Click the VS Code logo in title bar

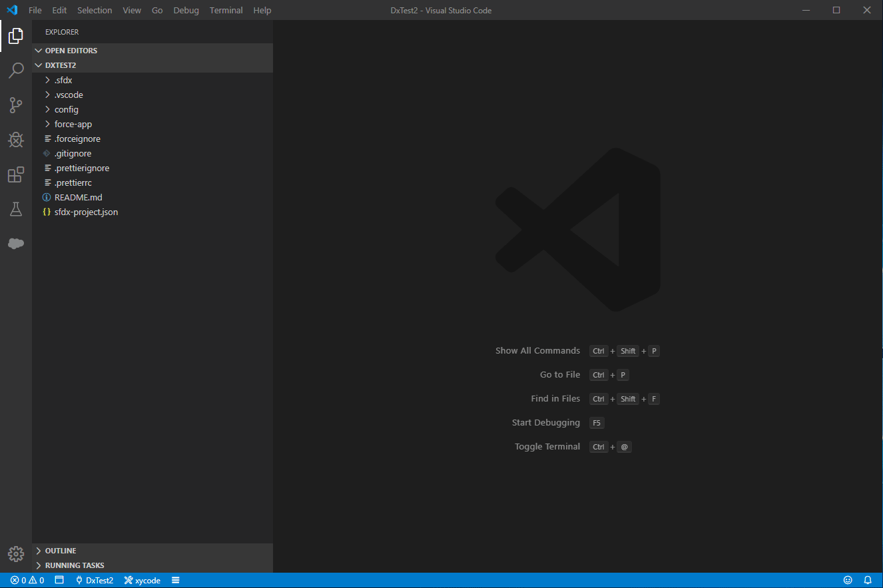12,10
